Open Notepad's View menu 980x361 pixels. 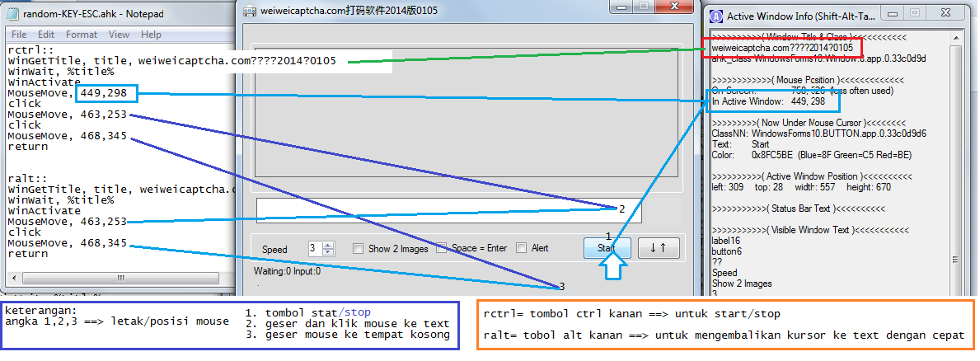(x=119, y=35)
